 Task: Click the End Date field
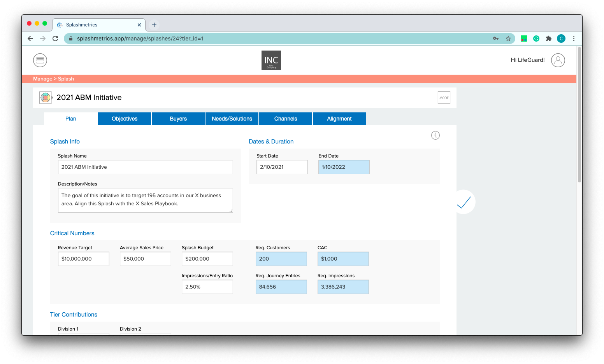coord(344,167)
